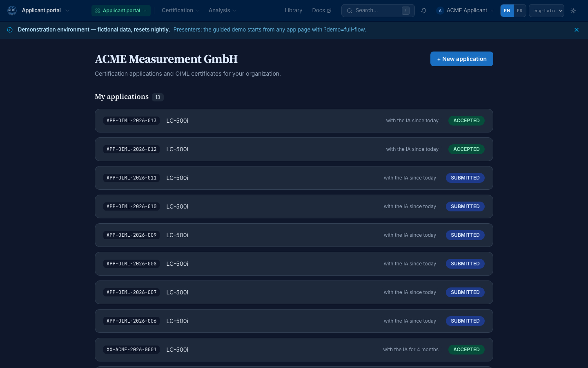
Task: Expand the highlighted Applicant portal selector
Action: tap(121, 11)
